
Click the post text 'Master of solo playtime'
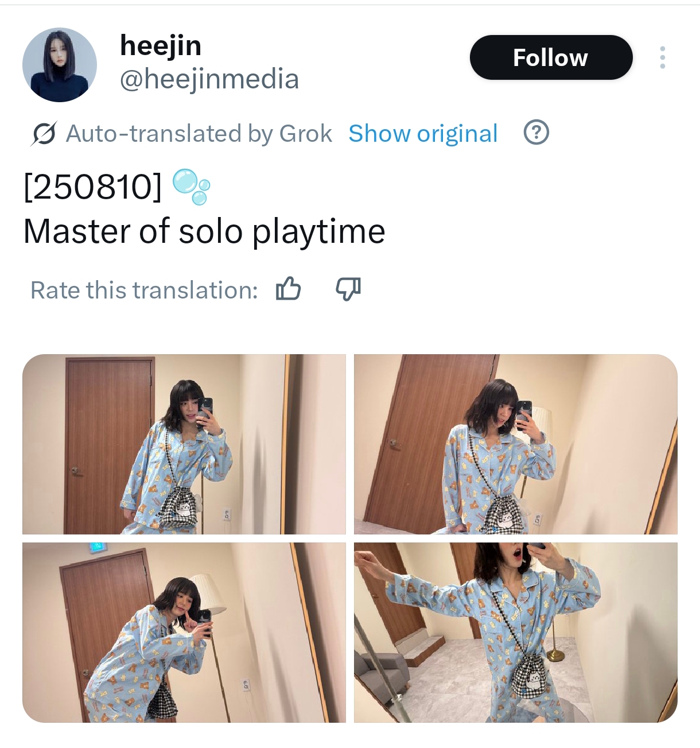tap(204, 231)
